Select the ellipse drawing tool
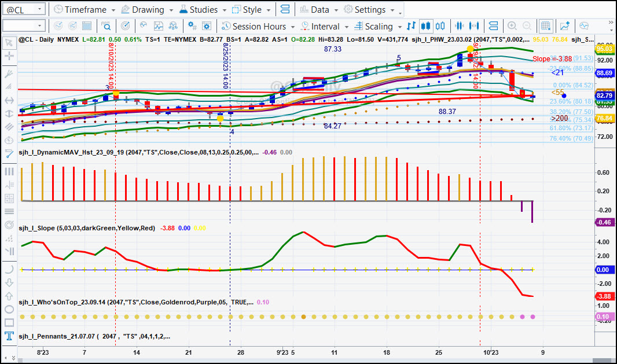Viewport: 617px width, 364px height. point(9,309)
